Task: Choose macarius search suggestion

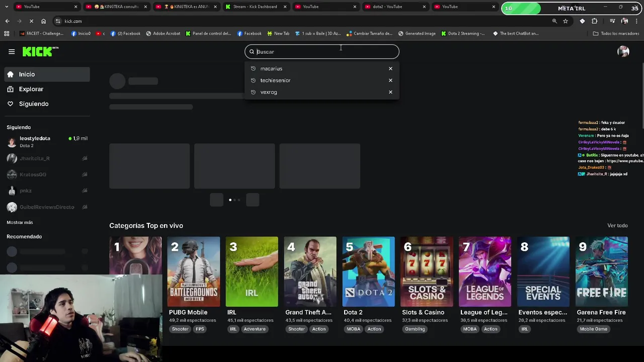Action: (x=322, y=68)
